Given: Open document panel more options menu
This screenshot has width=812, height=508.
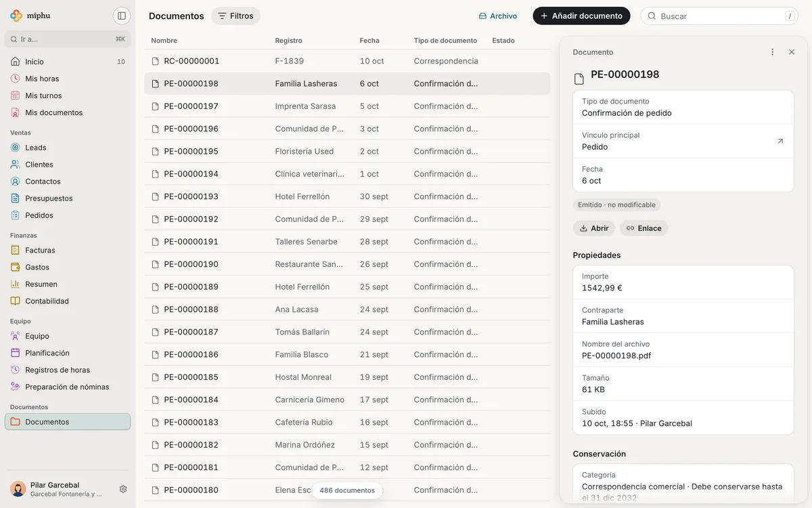Looking at the screenshot, I should [x=773, y=52].
